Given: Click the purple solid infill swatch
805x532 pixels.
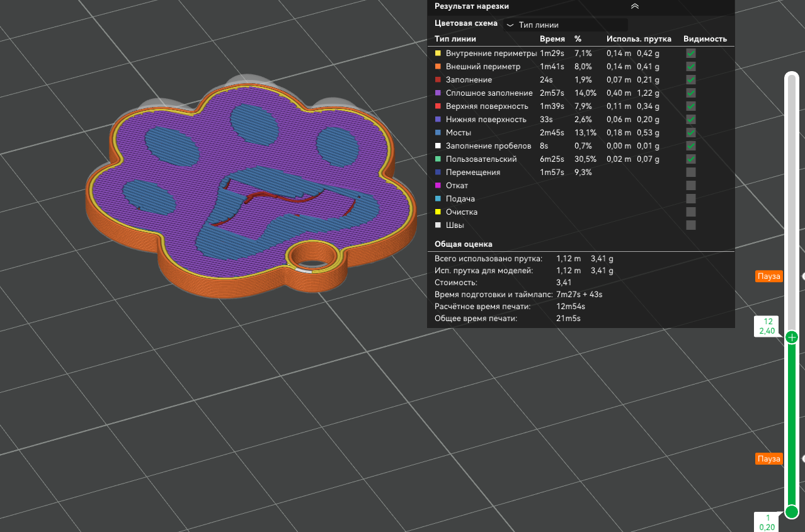Looking at the screenshot, I should tap(438, 93).
